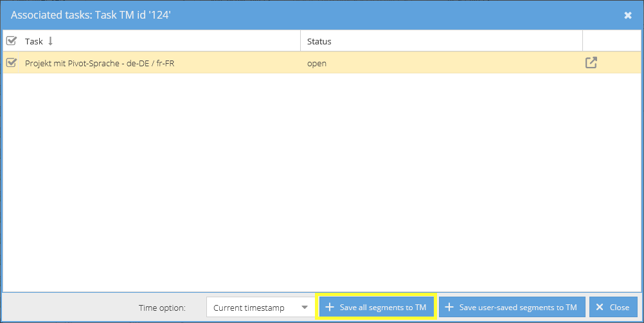Open the task via external link icon

(x=591, y=63)
